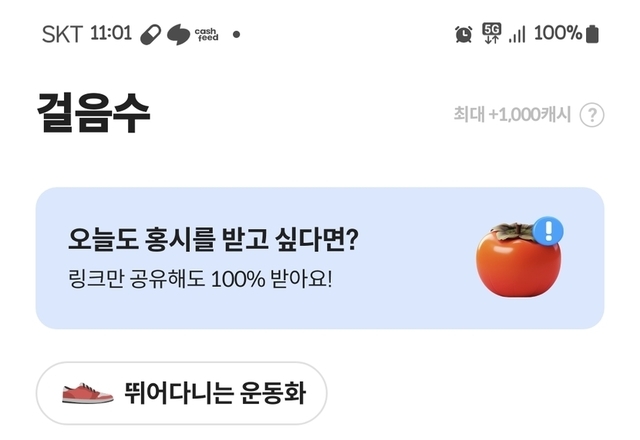Tap the small notification dot indicator
The height and width of the screenshot is (440, 640).
236,34
